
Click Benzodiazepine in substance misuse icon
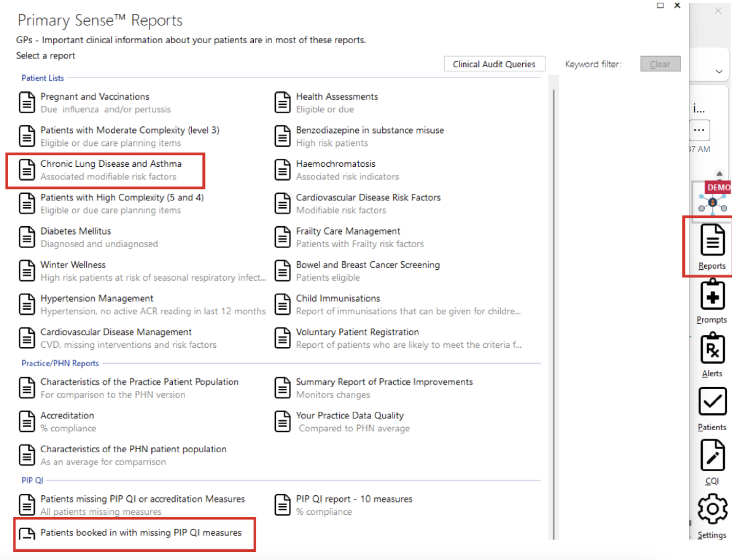(x=283, y=136)
